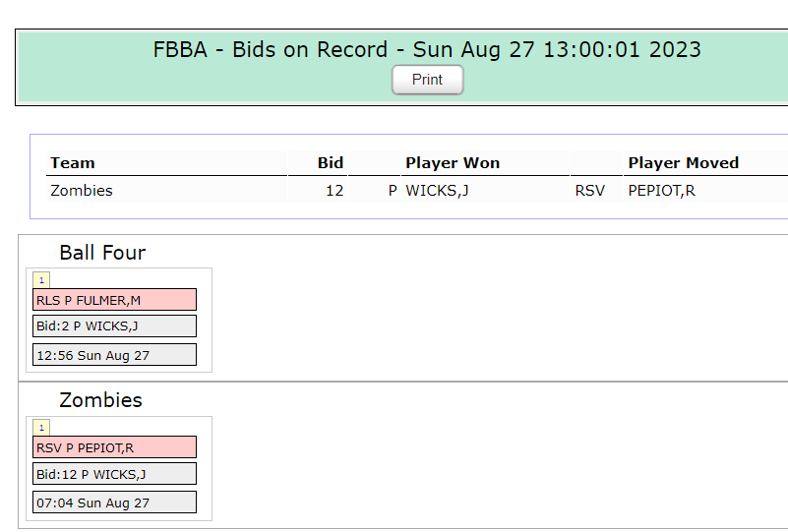Click the FBBA Bids on Record title
Screen dimensions: 788x532
pyautogui.click(x=427, y=50)
